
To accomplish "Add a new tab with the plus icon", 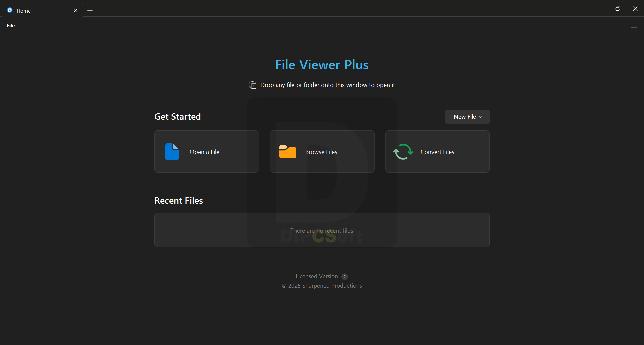I will 90,11.
